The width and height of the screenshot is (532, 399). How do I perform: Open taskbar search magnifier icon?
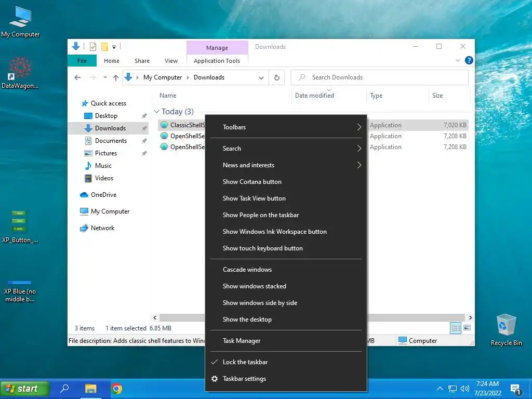pyautogui.click(x=64, y=389)
